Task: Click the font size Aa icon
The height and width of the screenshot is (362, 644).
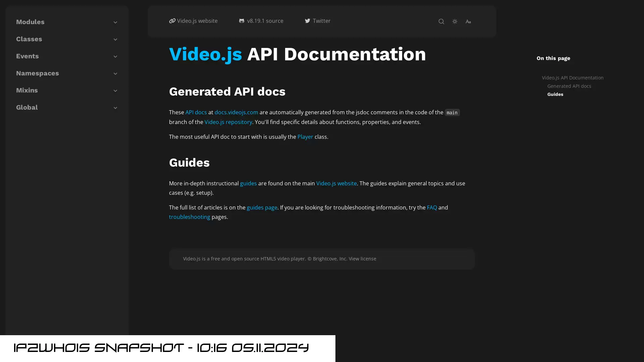Action: click(468, 21)
